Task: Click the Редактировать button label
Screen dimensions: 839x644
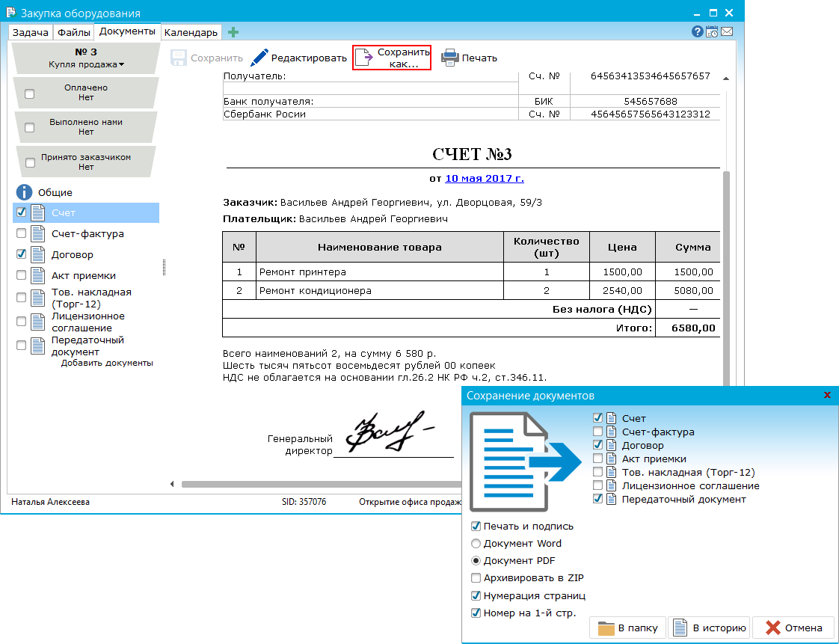Action: click(x=309, y=58)
